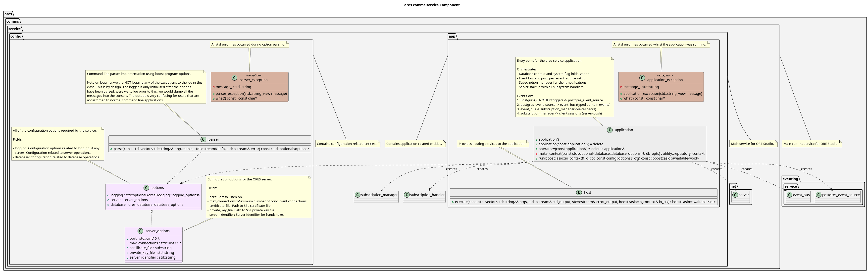Click the class icon next to parser
This screenshot has width=868, height=272.
[203, 140]
